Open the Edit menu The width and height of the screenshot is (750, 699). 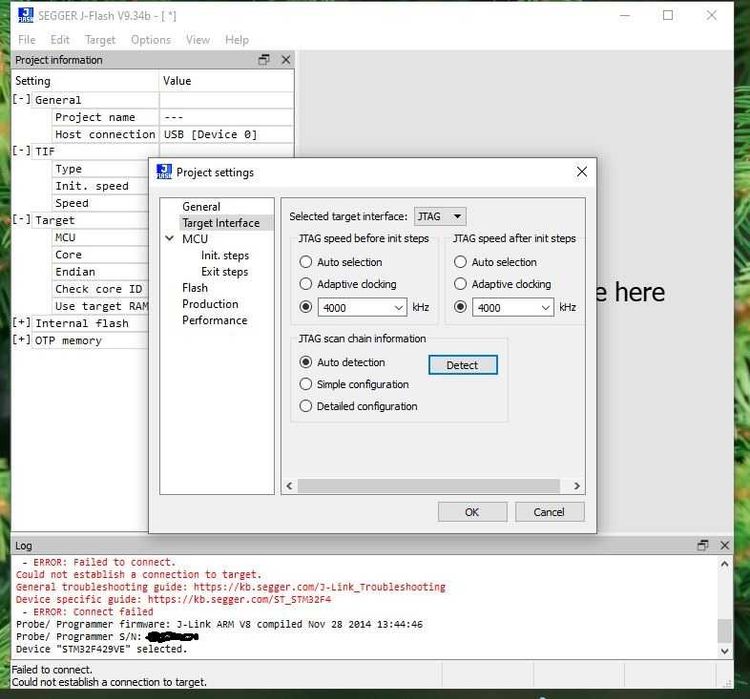pos(60,40)
